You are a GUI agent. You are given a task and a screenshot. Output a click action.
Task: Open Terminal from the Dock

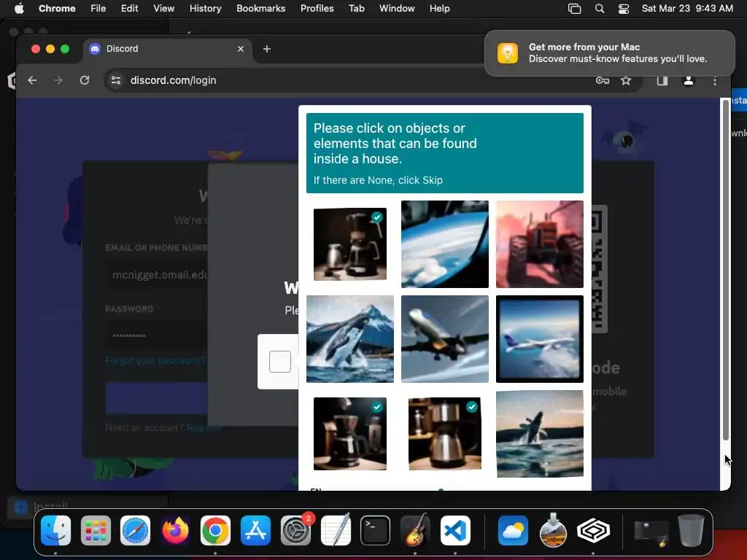(x=375, y=530)
